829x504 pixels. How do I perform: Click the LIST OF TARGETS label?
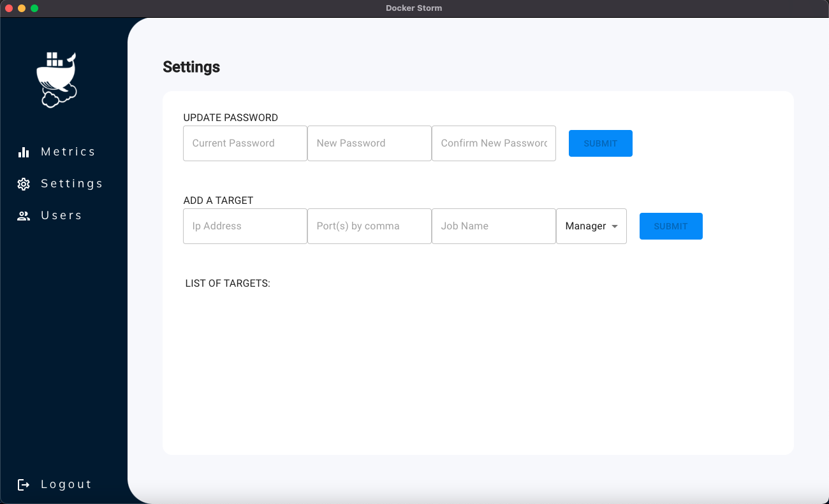coord(228,284)
